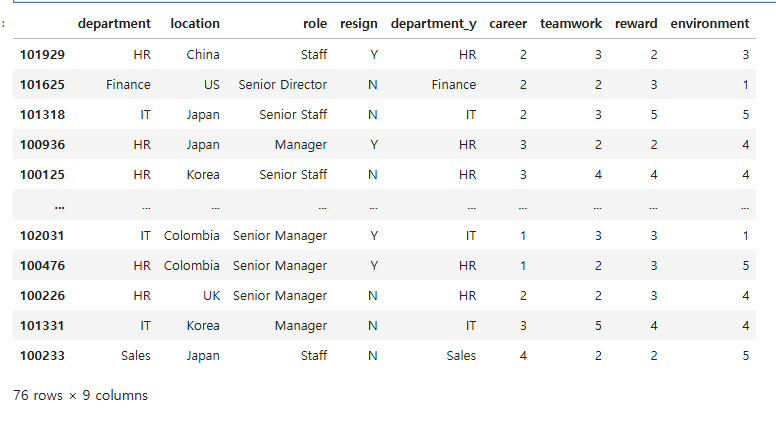
Task: Select the Sales department cell in last row
Action: coord(136,356)
